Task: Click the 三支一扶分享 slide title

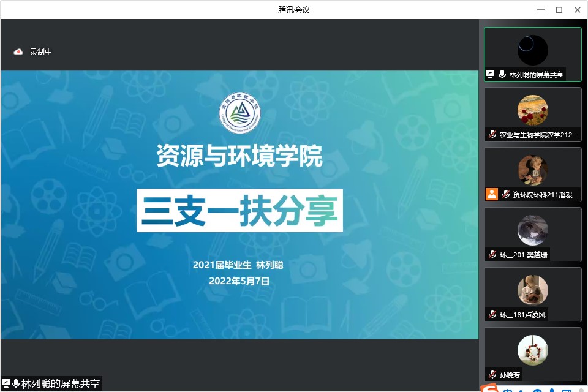Action: pos(239,210)
